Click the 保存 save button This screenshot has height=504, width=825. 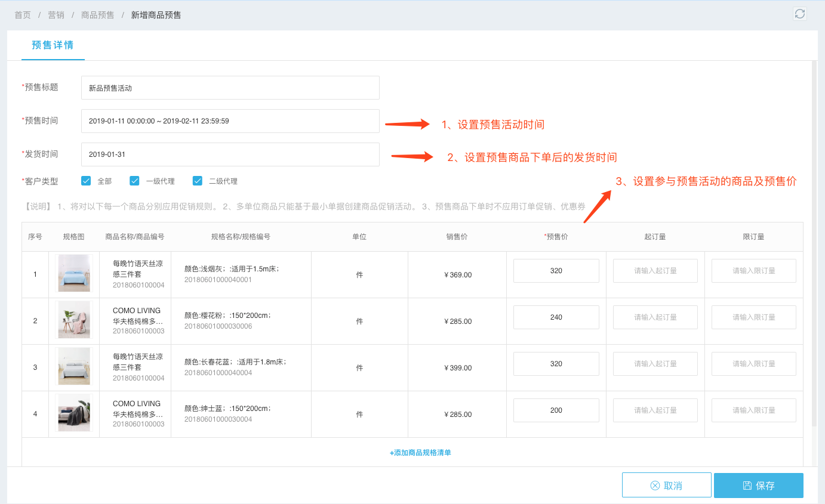tap(758, 486)
